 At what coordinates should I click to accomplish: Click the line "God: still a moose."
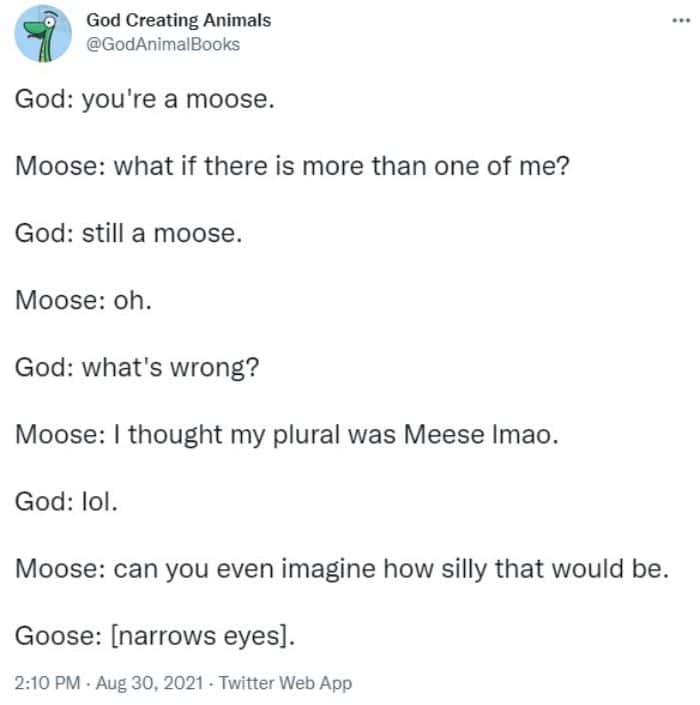click(129, 233)
